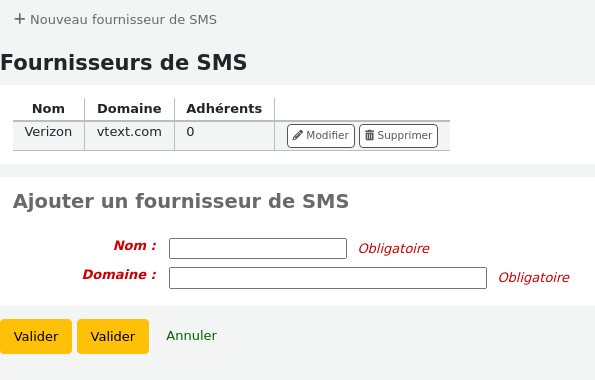
Task: Click the Nom column header
Action: [49, 109]
